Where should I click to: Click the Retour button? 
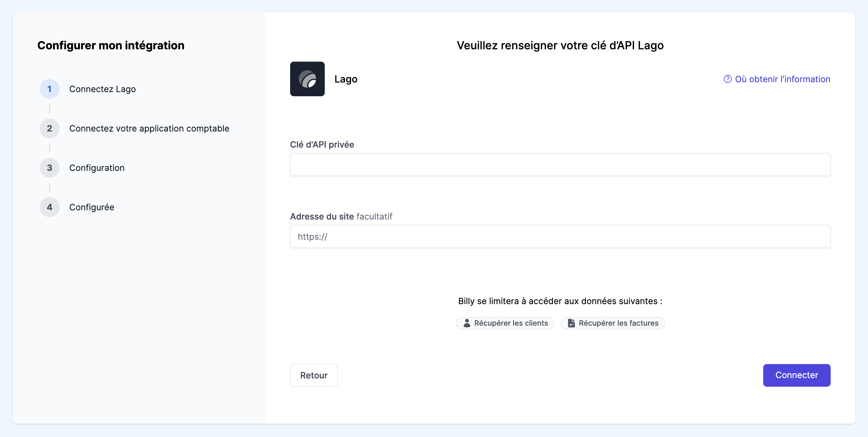click(x=314, y=375)
